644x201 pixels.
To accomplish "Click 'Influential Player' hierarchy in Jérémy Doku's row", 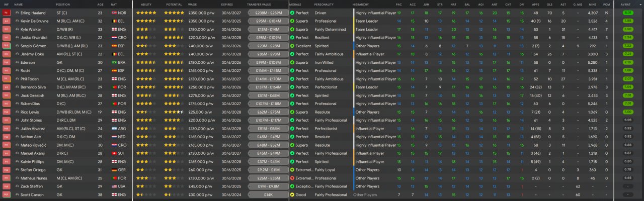I will pos(370,54).
